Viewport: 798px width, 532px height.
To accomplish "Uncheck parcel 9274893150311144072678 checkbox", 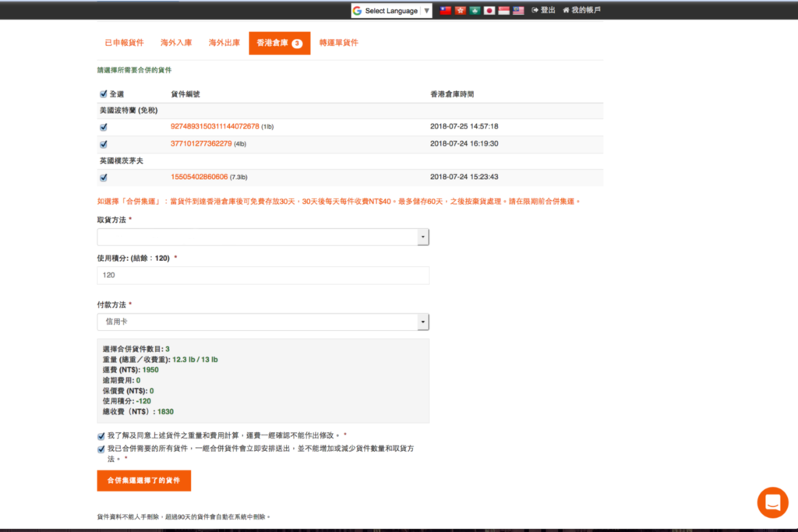I will tap(104, 126).
